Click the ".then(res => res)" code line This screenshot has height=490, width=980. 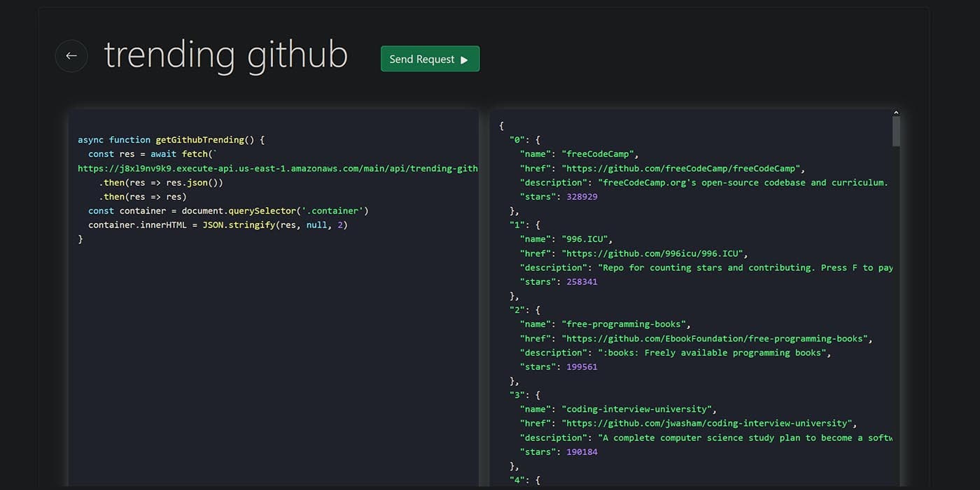[x=143, y=197]
